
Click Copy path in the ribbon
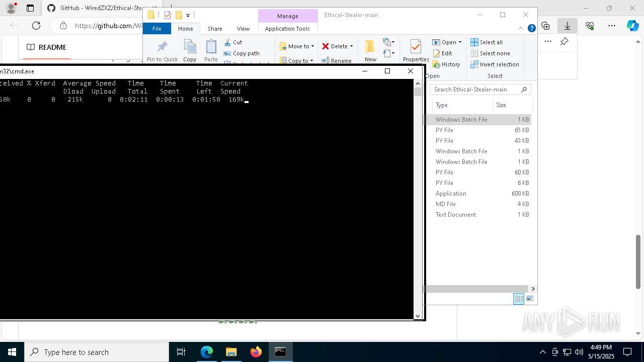(x=242, y=53)
